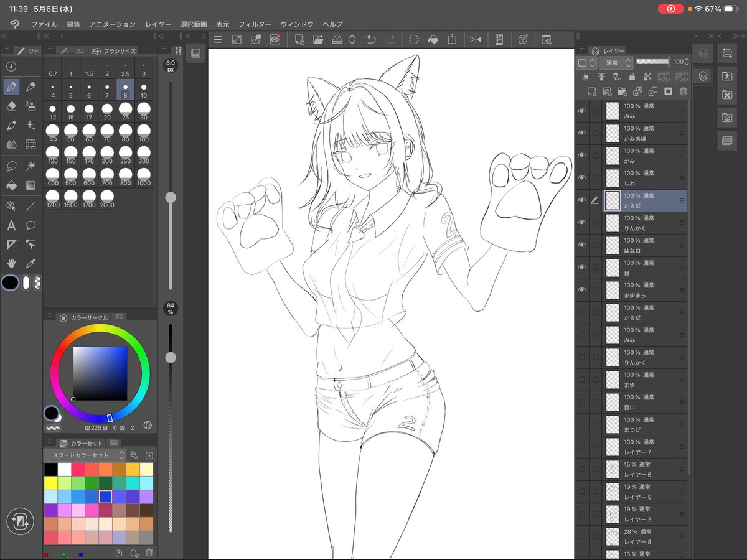Hide the しわ layer
Image resolution: width=747 pixels, height=560 pixels.
pos(582,178)
